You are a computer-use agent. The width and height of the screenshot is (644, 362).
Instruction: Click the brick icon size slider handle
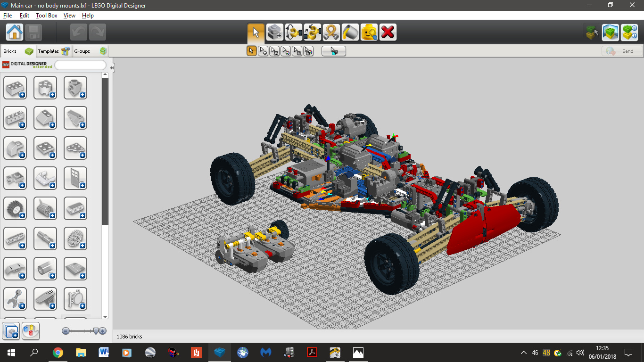[96, 331]
